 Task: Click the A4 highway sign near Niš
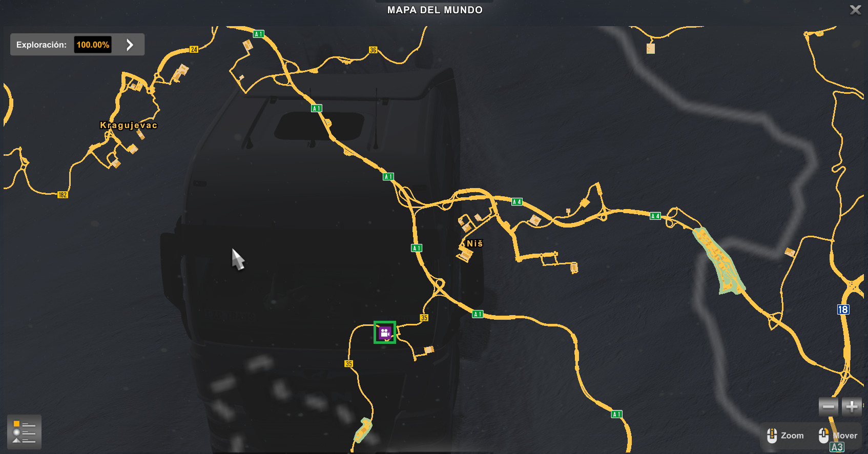click(x=517, y=202)
